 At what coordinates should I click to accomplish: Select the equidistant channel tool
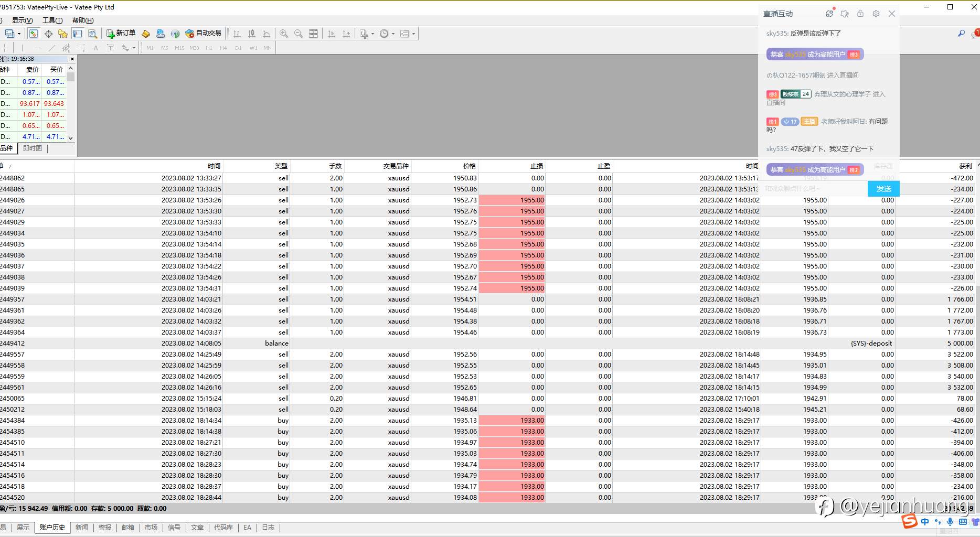(66, 48)
